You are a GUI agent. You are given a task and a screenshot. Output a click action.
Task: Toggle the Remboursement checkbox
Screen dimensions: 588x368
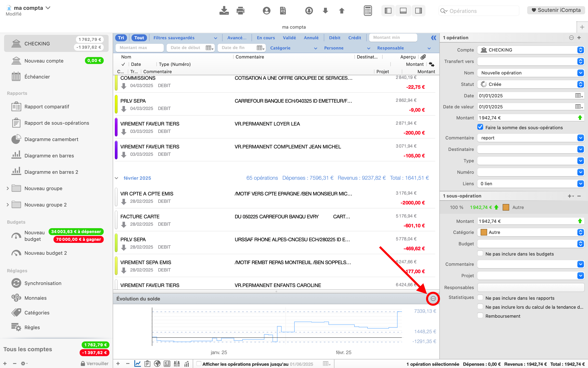point(480,315)
